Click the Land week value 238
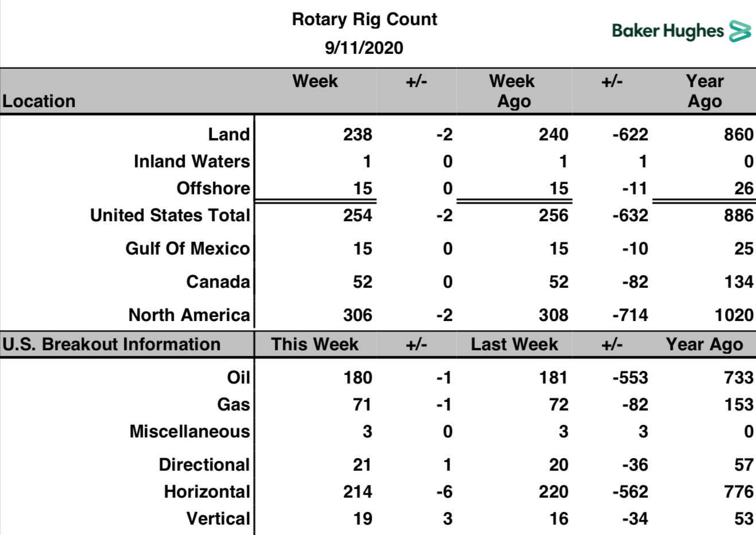Screen dimensions: 756x535 click(x=358, y=134)
